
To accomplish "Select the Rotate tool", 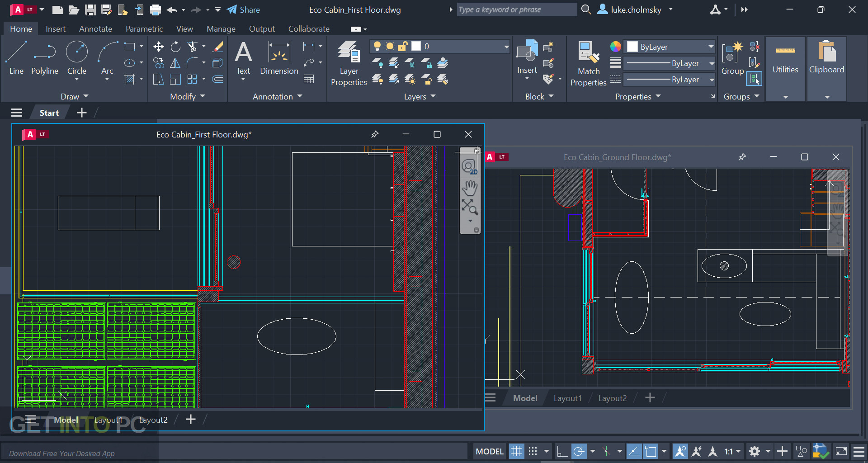I will point(175,47).
